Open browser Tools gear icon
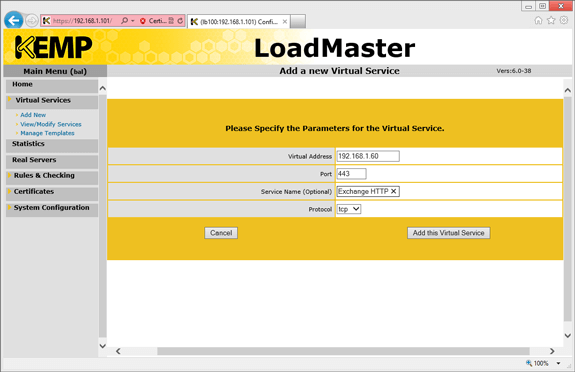The width and height of the screenshot is (575, 372). (564, 21)
